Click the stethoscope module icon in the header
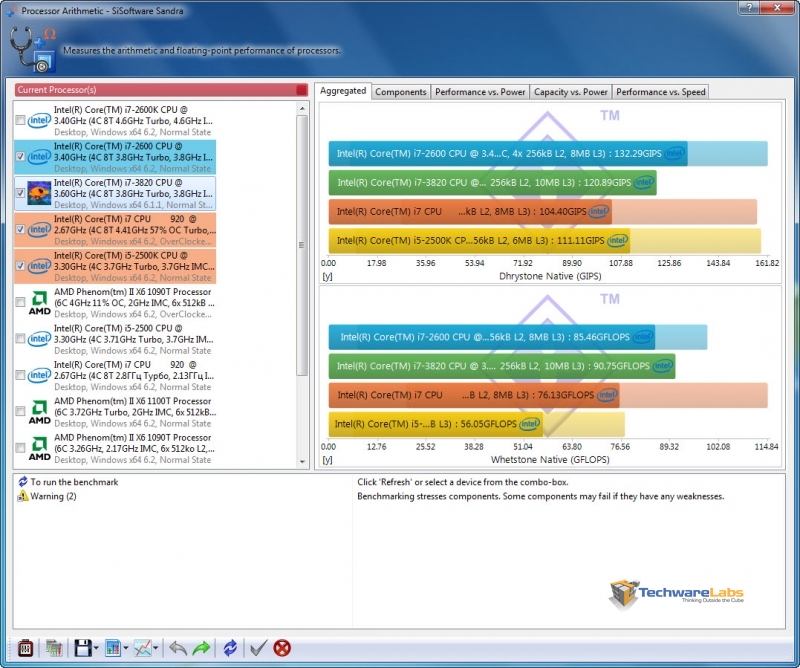800x668 pixels. (32, 50)
